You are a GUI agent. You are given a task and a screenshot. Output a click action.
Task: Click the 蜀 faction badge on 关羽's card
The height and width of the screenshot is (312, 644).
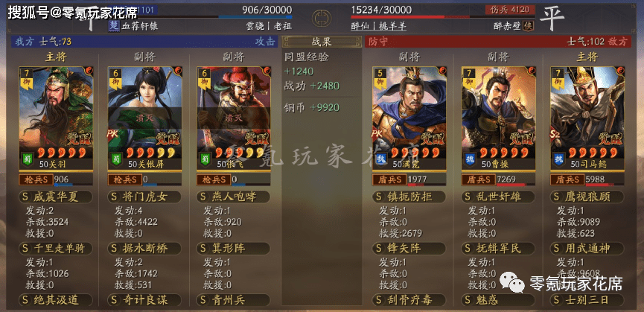tap(27, 159)
